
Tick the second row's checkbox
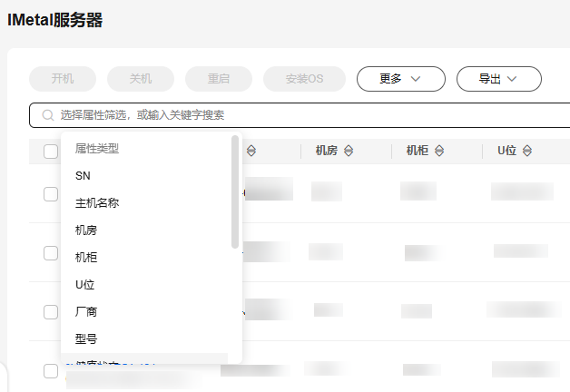tap(51, 253)
